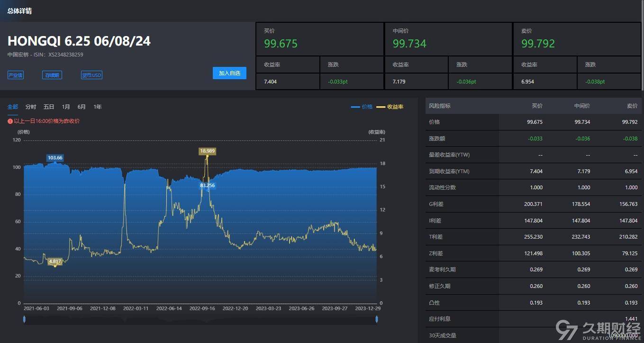
Task: Click the 2021-06-03 date axis label
Action: coord(36,308)
